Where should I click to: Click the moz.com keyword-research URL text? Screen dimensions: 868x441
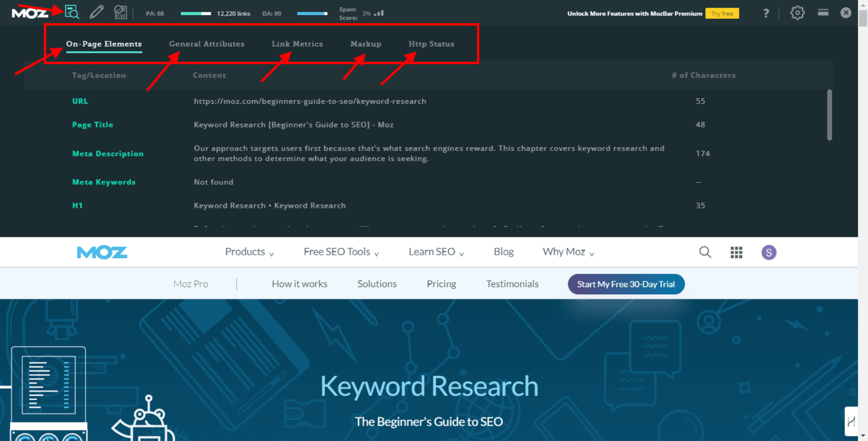coord(310,101)
